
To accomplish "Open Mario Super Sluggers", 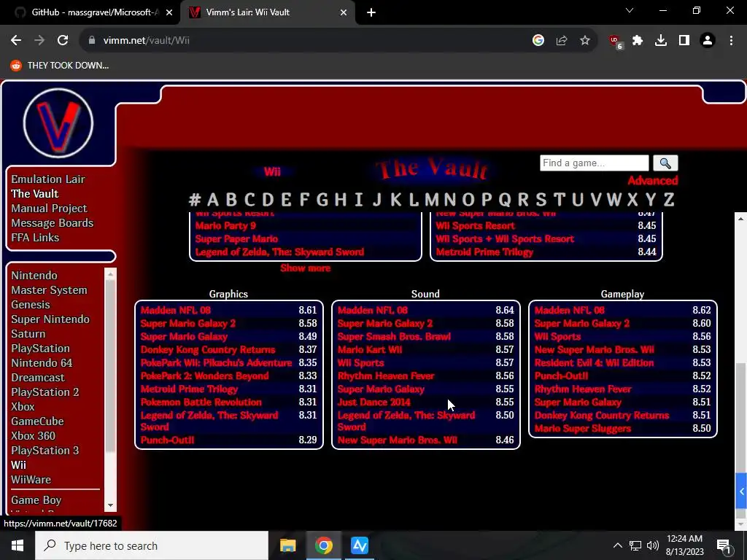I will tap(583, 429).
